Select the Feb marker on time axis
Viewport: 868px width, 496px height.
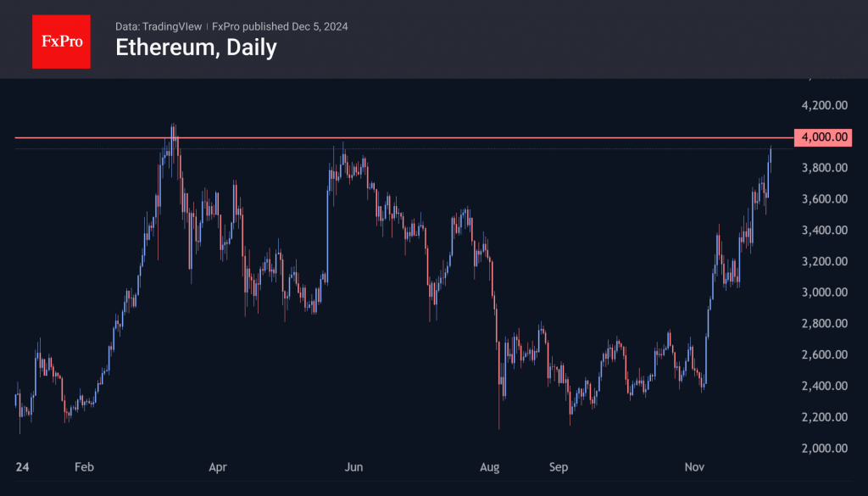[x=82, y=467]
